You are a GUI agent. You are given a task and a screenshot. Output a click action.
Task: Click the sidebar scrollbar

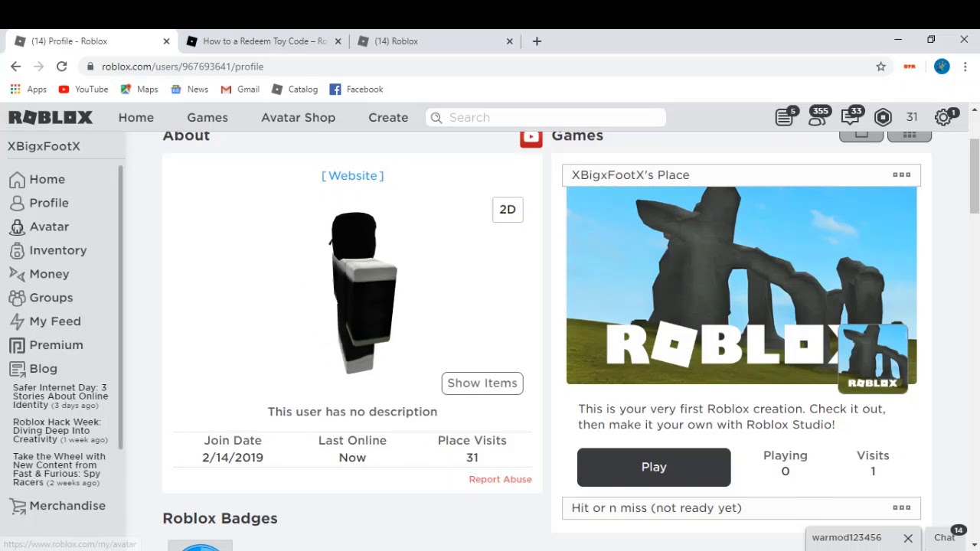[x=120, y=306]
